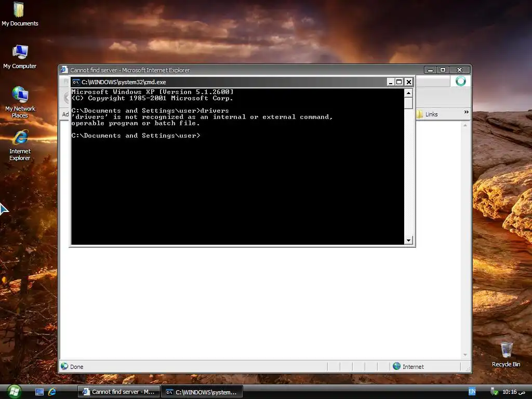Click the Internet Explorer page scrollbar down arrow
532x399 pixels.
coord(465,355)
